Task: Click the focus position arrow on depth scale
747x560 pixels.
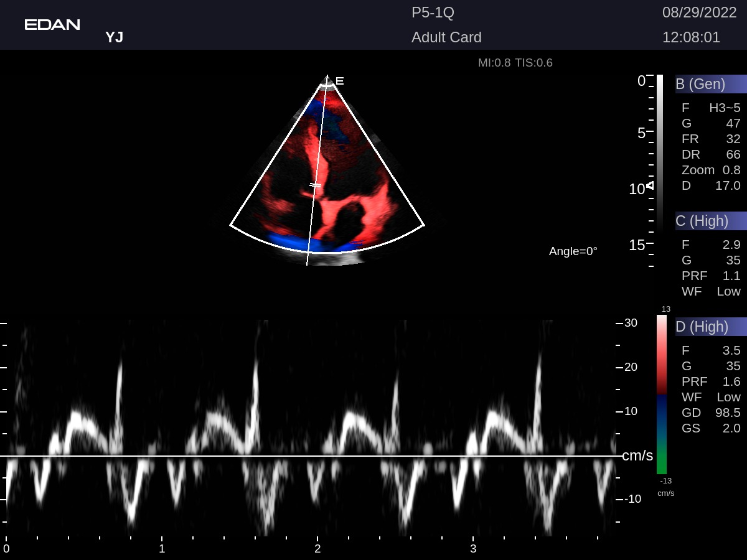Action: (650, 185)
